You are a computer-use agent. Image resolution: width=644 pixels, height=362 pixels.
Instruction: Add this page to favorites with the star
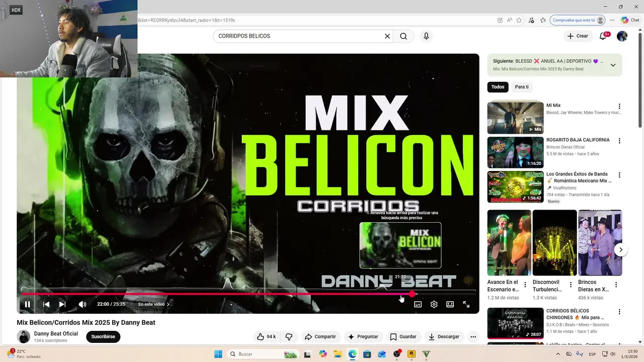pos(519,20)
